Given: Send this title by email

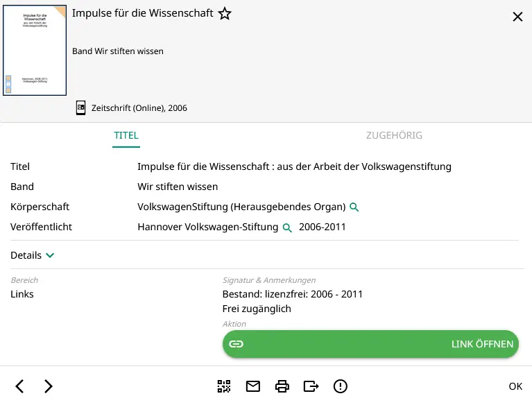Looking at the screenshot, I should coord(252,386).
